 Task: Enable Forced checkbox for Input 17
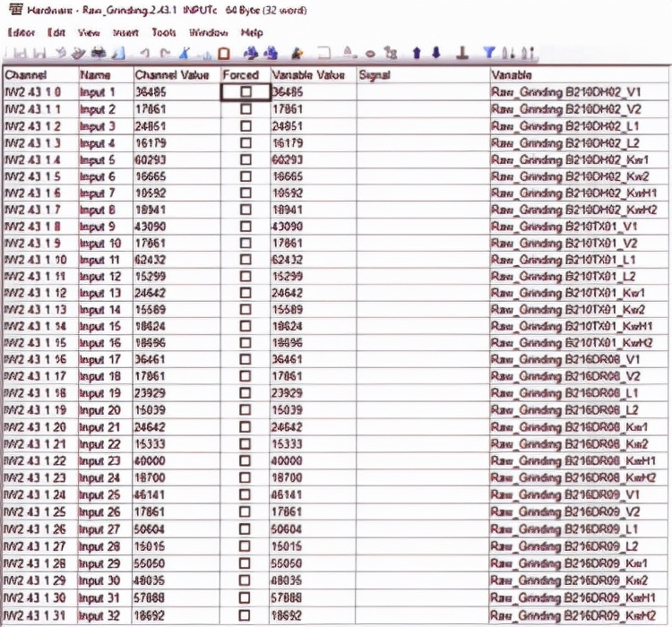[x=246, y=359]
